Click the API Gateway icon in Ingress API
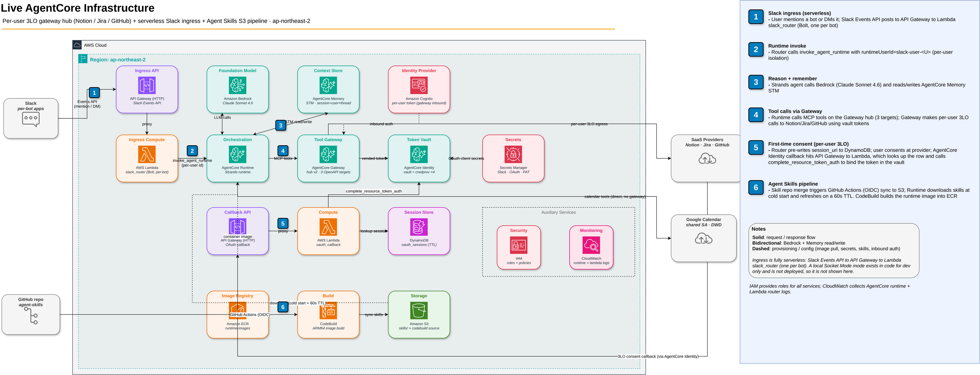This screenshot has width=980, height=375. click(x=147, y=85)
